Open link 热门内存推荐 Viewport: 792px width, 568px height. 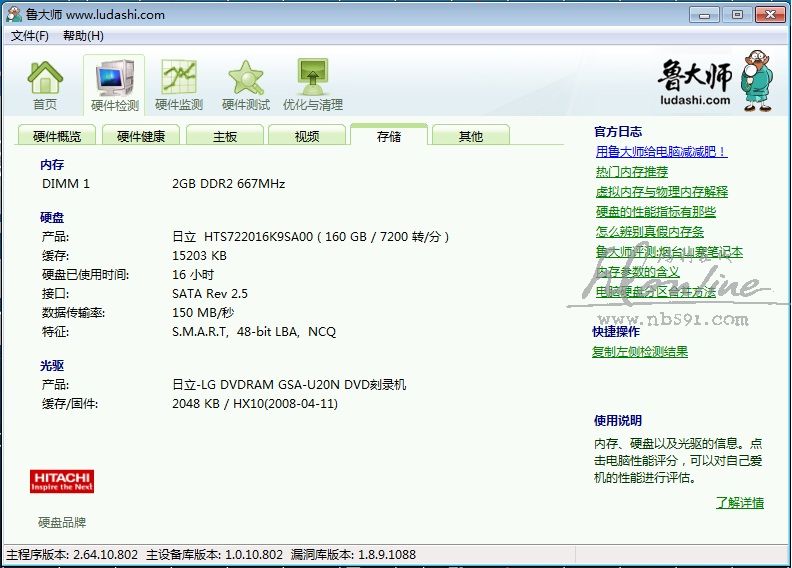632,172
